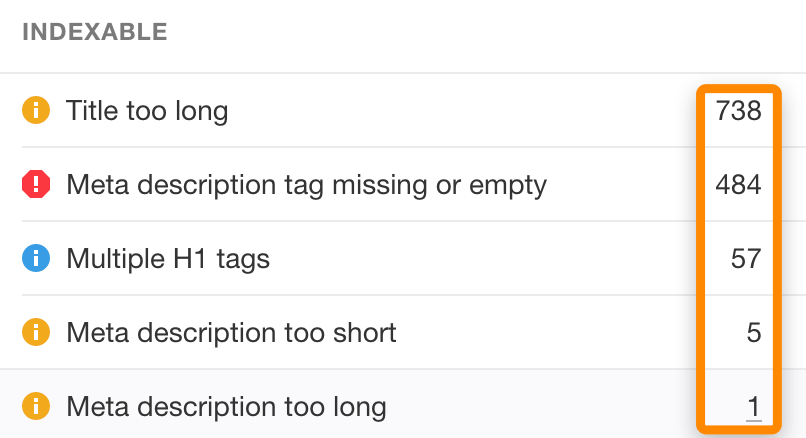Click the orange warning icon beside Title too long
The image size is (806, 438).
(x=36, y=111)
